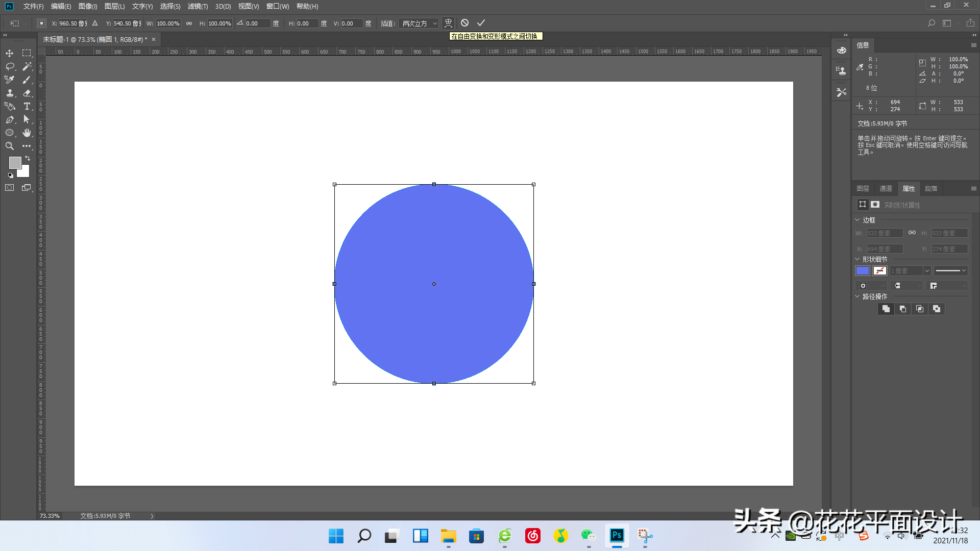Select the Magic Wand tool
The width and height of the screenshot is (980, 551).
pyautogui.click(x=27, y=66)
